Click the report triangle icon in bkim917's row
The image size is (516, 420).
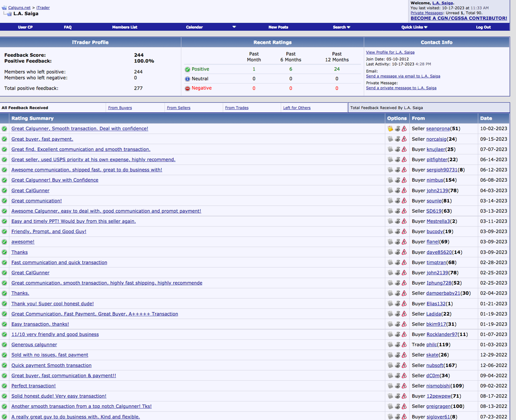pyautogui.click(x=404, y=324)
